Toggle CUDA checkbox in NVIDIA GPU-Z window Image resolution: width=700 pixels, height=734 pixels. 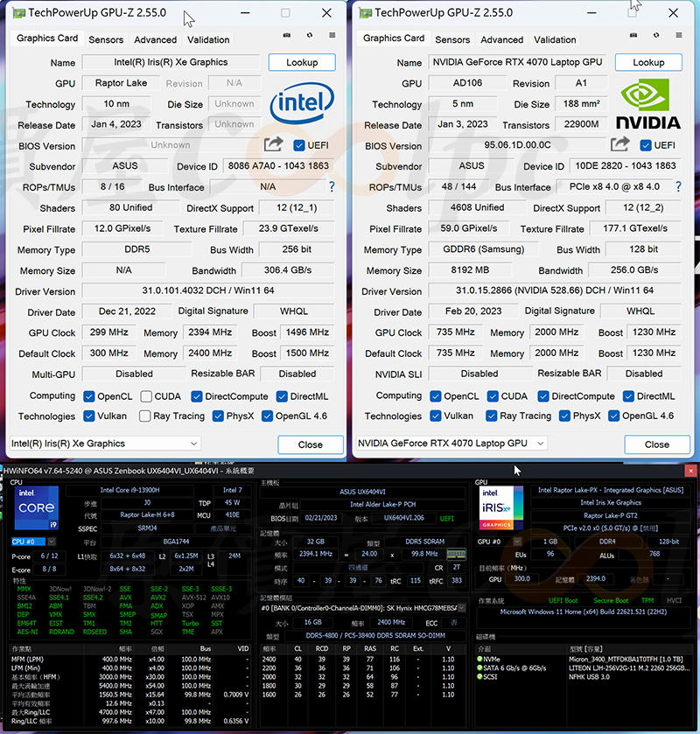tap(493, 396)
